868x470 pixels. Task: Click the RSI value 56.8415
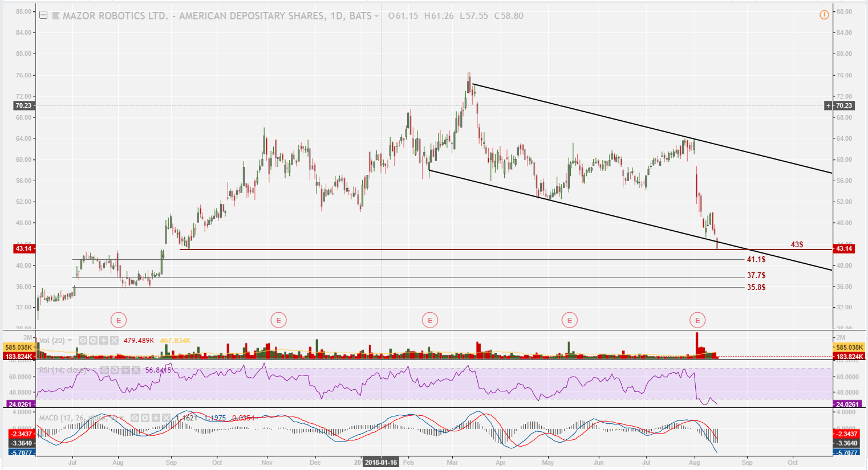click(159, 370)
